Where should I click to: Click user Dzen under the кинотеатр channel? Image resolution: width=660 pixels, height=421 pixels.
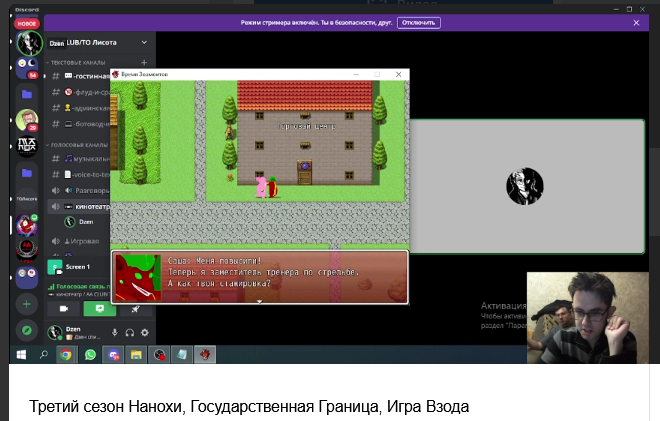80,222
